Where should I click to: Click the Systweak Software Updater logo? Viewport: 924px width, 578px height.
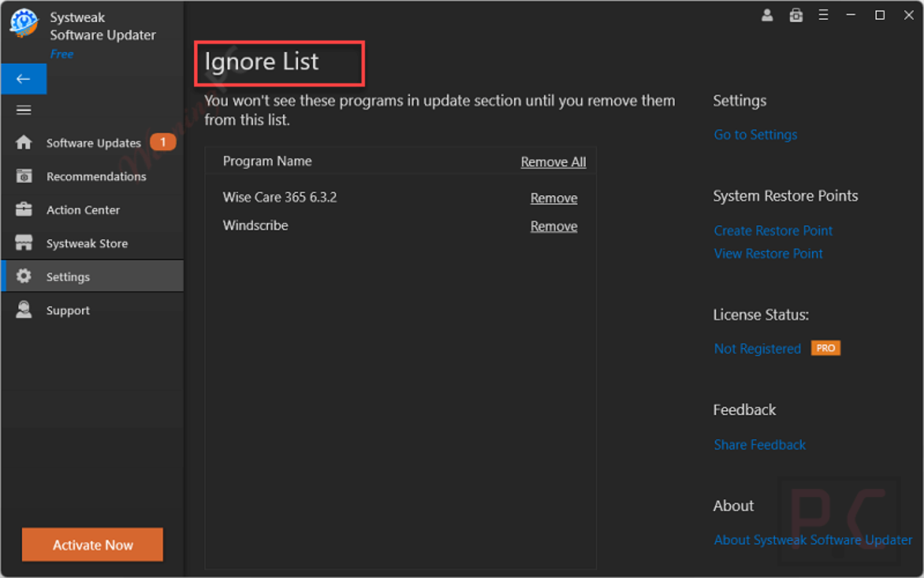(24, 23)
